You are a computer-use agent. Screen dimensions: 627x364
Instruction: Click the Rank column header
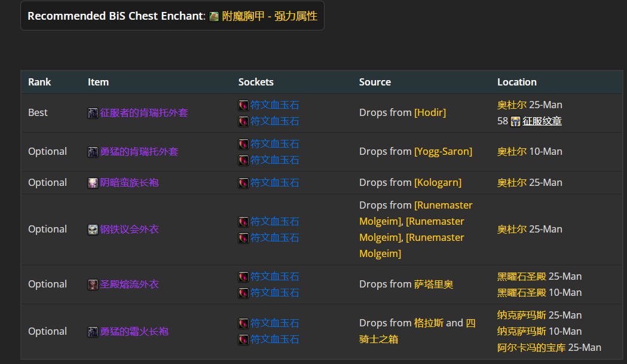pos(39,82)
